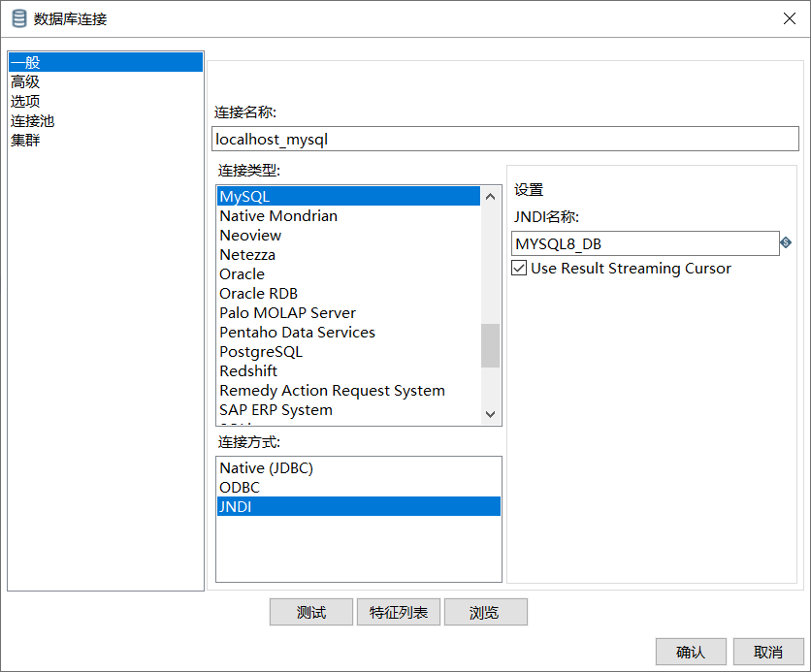This screenshot has height=672, width=811.
Task: Switch to the 选项 category
Action: (x=106, y=101)
